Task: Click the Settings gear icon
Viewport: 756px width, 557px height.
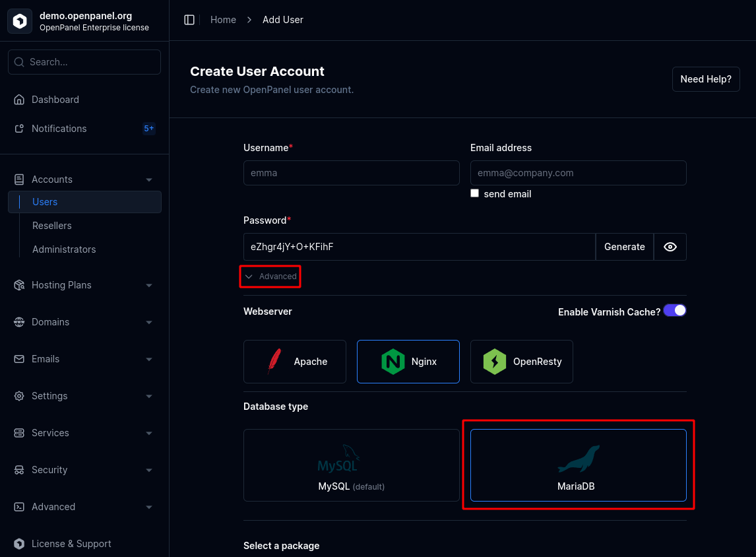Action: pos(19,396)
